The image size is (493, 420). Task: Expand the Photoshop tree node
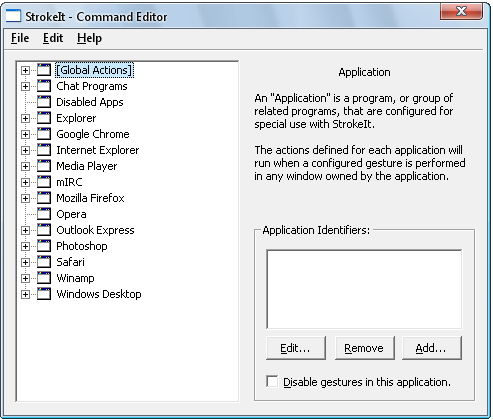tap(25, 246)
